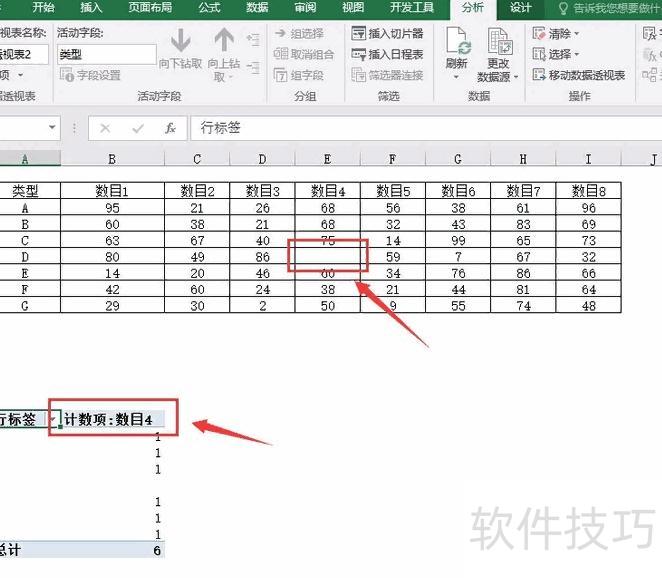Click cell with value 99
Viewport: 662px width, 578px height.
click(x=458, y=240)
